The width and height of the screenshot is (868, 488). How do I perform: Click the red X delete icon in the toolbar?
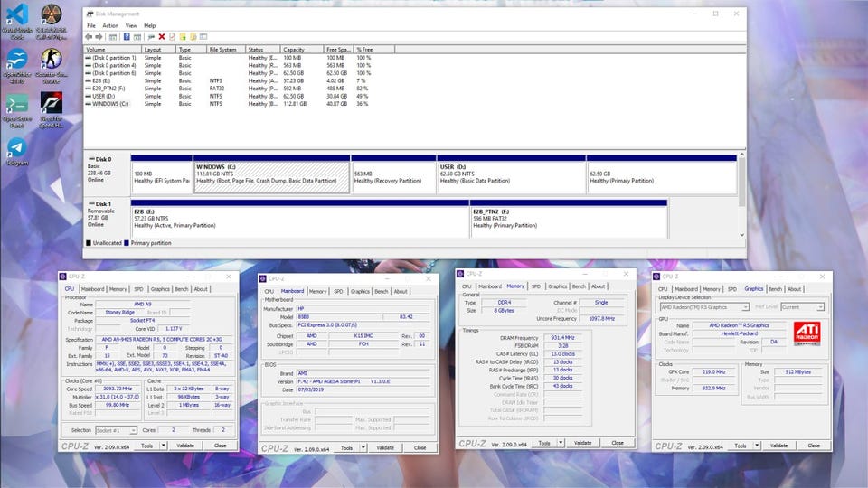162,37
